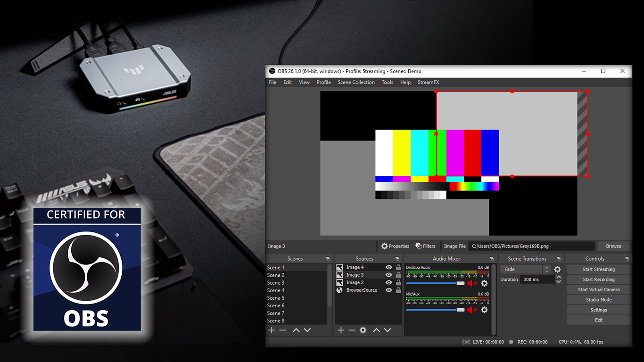Move the selected source up
Screen dimensions: 644x362
click(x=376, y=330)
